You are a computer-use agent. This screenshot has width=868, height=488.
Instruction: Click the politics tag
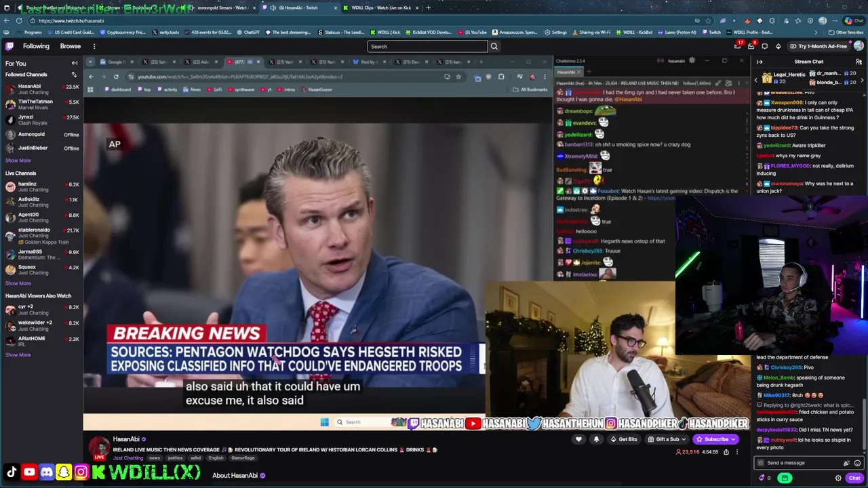coord(175,458)
